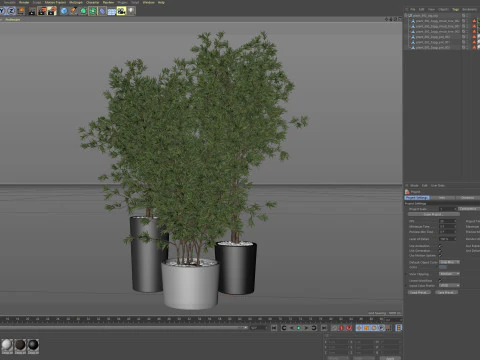Click the viewport pan move icon
The image size is (480, 360).
pyautogui.click(x=387, y=19)
